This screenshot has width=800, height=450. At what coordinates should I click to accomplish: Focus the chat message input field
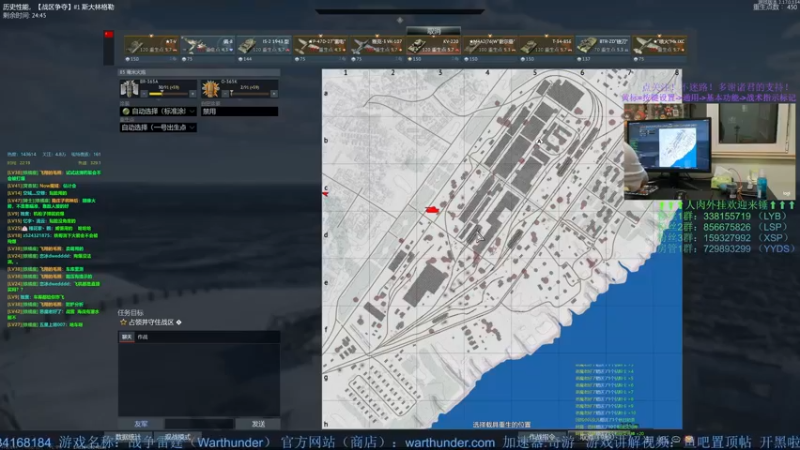pyautogui.click(x=199, y=424)
